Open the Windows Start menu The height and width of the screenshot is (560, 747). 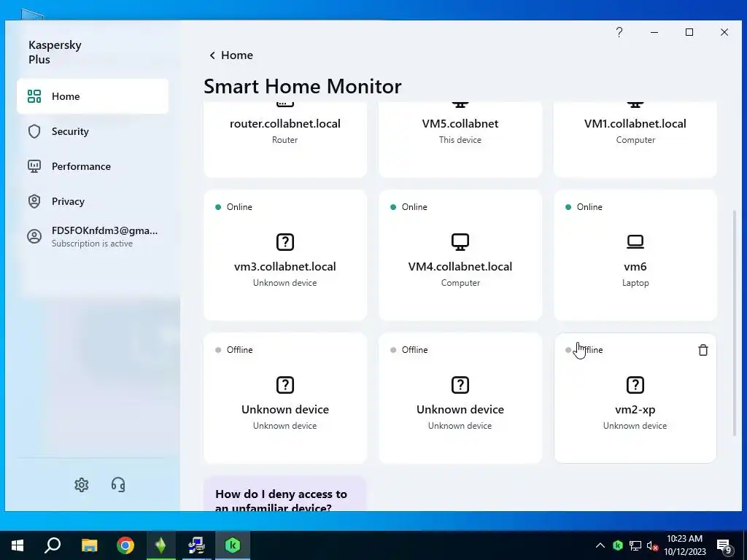[18, 545]
